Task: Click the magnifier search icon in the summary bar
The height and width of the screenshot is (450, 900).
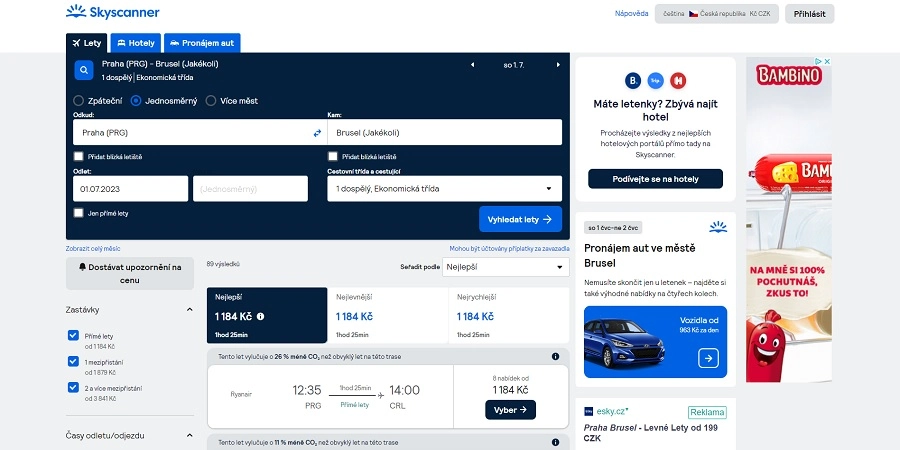Action: [84, 71]
